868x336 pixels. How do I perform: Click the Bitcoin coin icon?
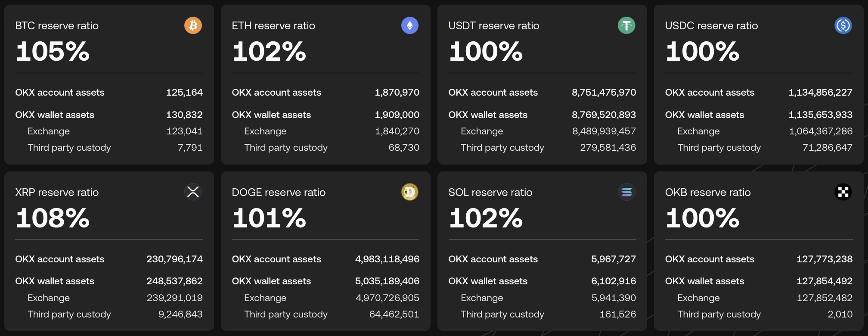click(193, 25)
